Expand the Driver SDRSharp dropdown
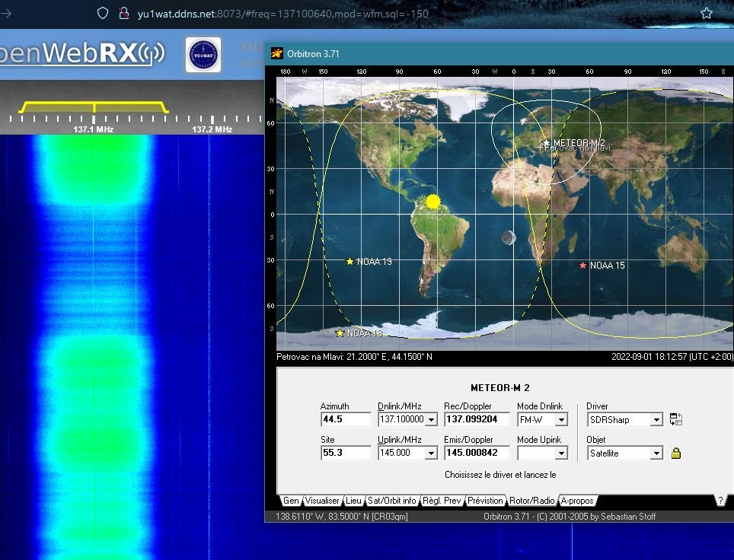Screen dimensions: 734x560 coord(657,420)
